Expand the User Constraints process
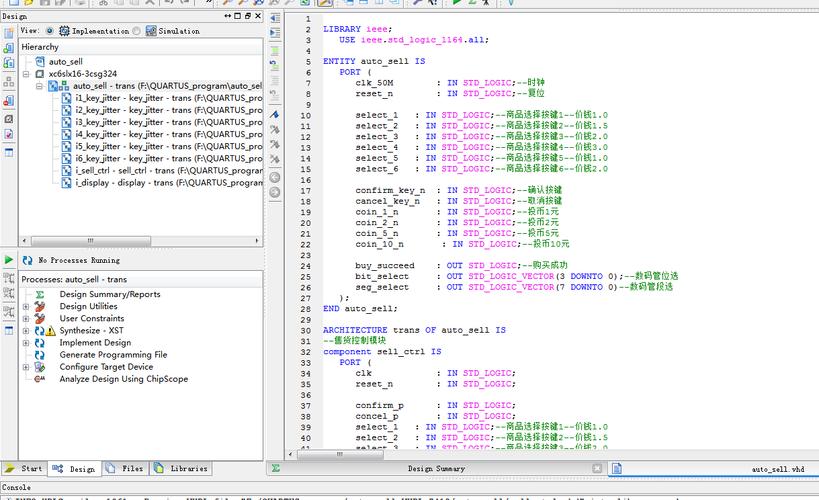The width and height of the screenshot is (819, 500). [x=26, y=319]
